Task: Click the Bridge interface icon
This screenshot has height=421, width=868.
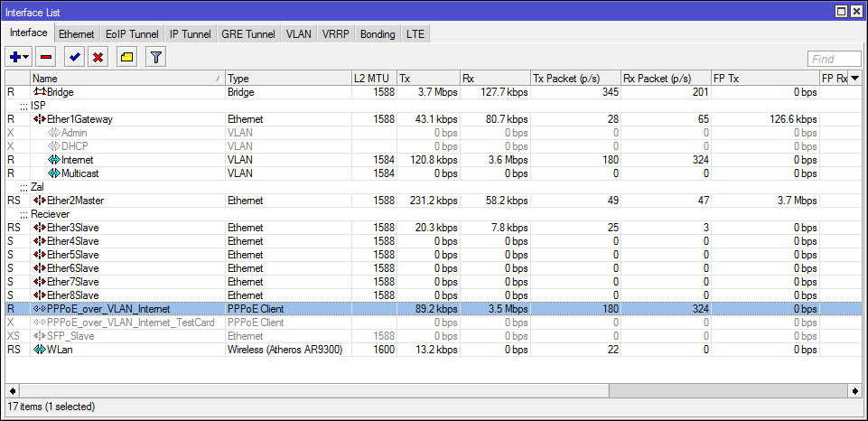Action: (x=40, y=92)
